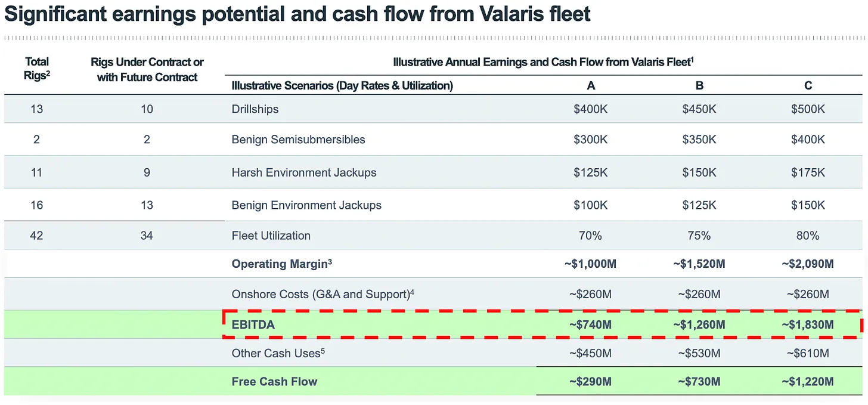Click the slide title about Valaris fleet
This screenshot has height=405, width=868.
tap(297, 14)
